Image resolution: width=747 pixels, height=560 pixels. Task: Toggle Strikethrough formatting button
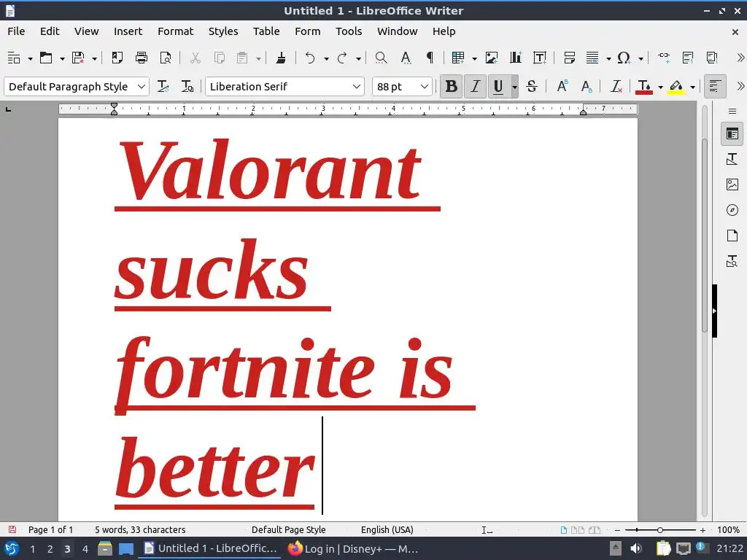coord(532,87)
